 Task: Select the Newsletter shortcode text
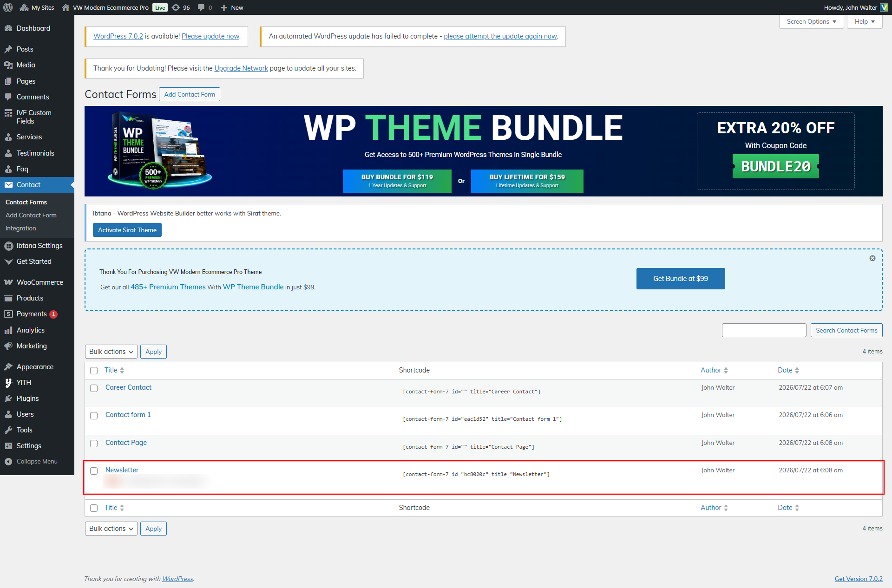(476, 474)
